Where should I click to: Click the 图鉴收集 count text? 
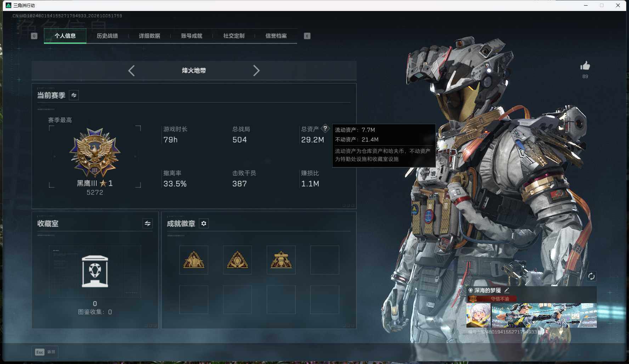(95, 312)
